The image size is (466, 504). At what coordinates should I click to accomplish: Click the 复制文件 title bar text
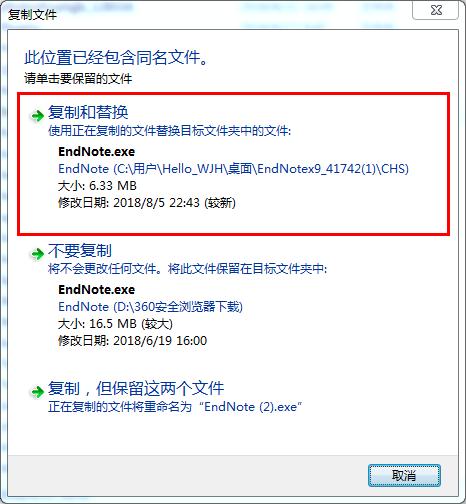point(32,15)
